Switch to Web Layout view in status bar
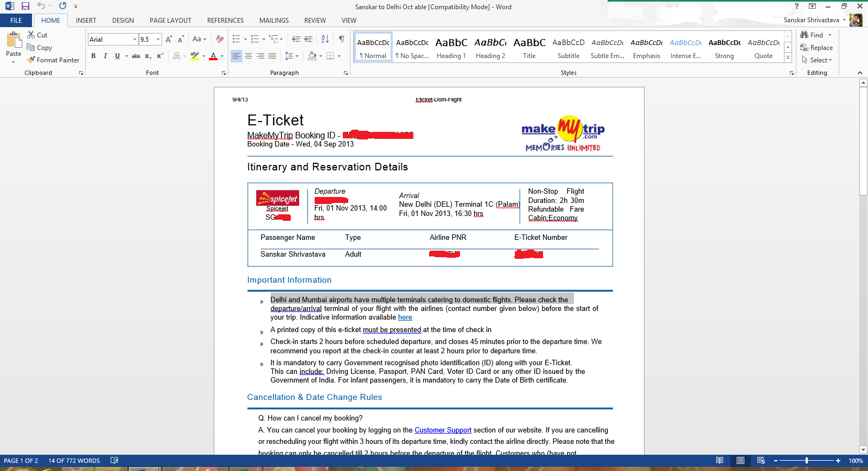 (x=761, y=460)
